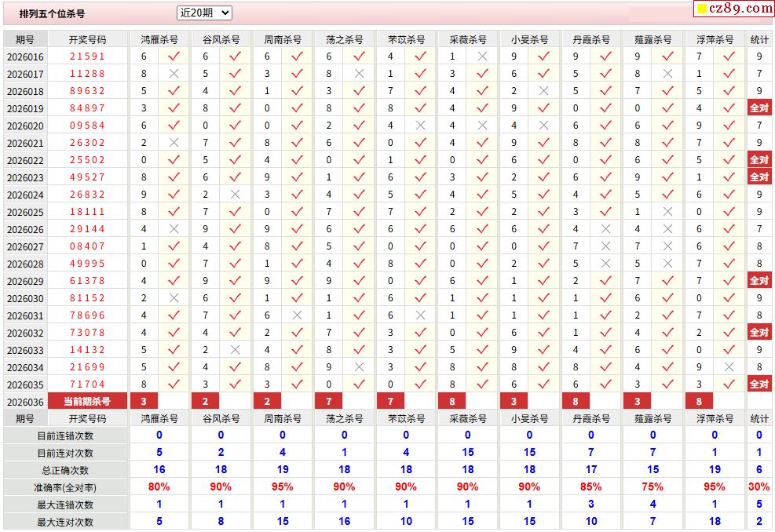Click the 全对 badge in row 2026035
Image resolution: width=775 pixels, height=532 pixels.
759,384
